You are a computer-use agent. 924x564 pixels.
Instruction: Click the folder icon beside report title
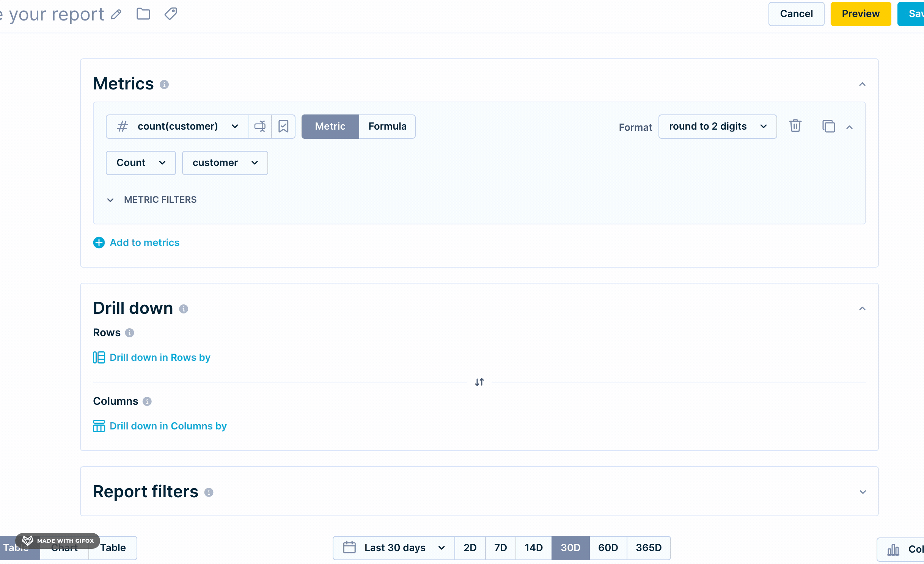coord(143,14)
